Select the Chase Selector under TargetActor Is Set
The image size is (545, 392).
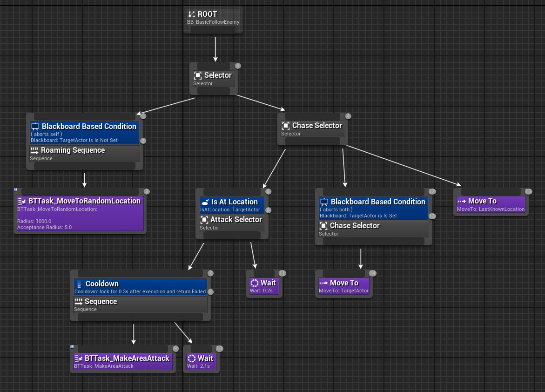(x=373, y=229)
